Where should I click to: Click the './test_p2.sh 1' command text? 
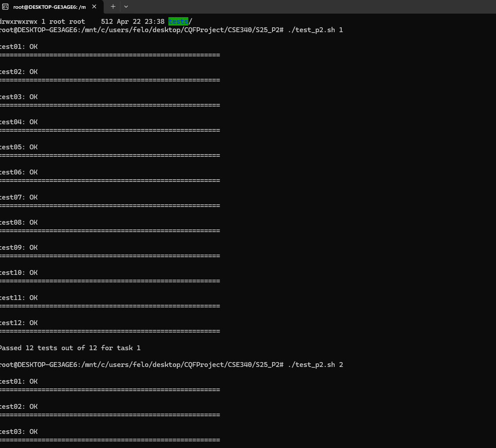[x=315, y=30]
